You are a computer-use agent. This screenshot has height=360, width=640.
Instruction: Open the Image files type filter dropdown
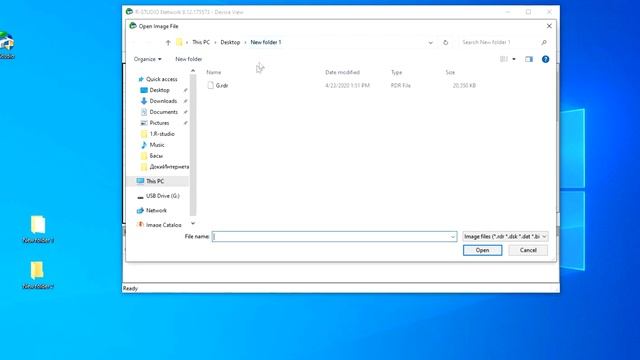point(505,237)
